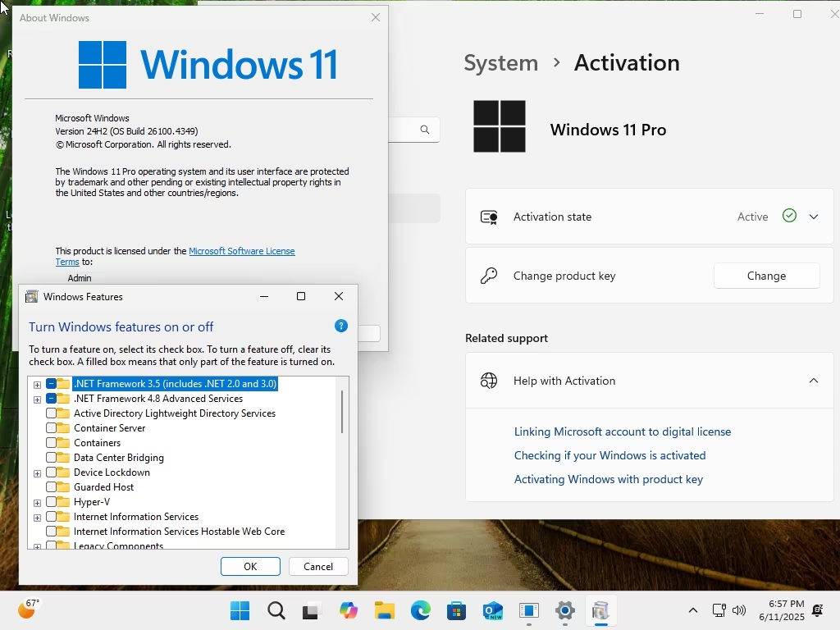This screenshot has height=630, width=840.
Task: Open Microsoft Software License Terms link
Action: click(242, 251)
